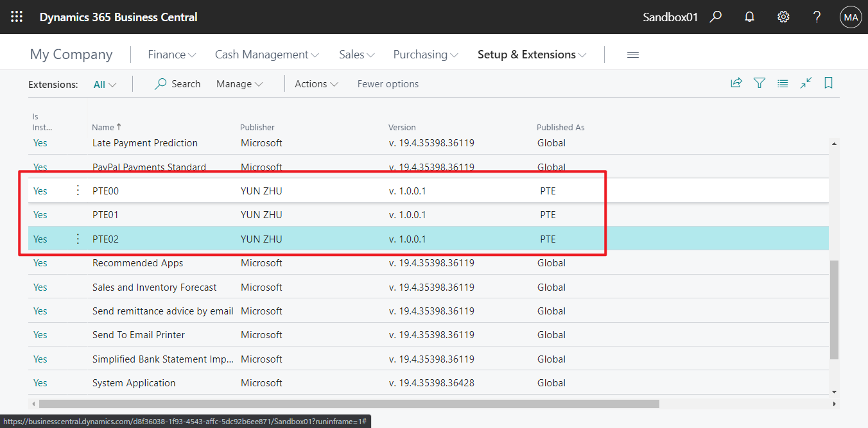Expand the Actions menu
The image size is (868, 428).
coord(316,83)
